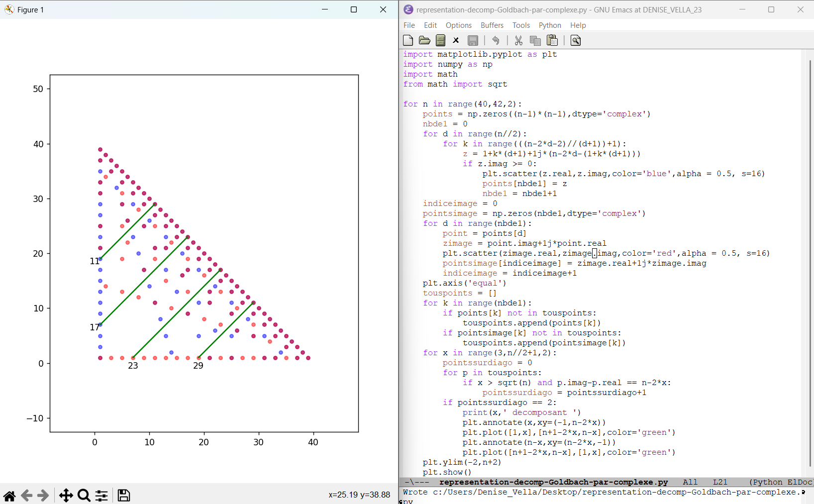This screenshot has width=814, height=504.
Task: Cut selection using the scissors icon
Action: point(518,41)
